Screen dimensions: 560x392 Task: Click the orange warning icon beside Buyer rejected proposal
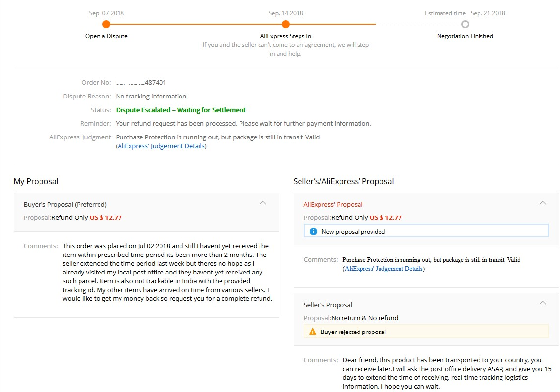tap(313, 332)
